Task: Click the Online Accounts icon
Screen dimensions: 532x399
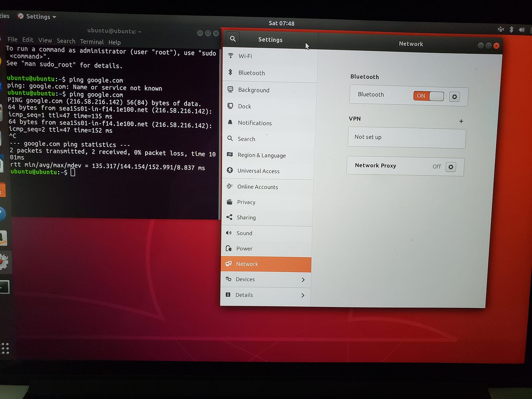Action: click(229, 186)
